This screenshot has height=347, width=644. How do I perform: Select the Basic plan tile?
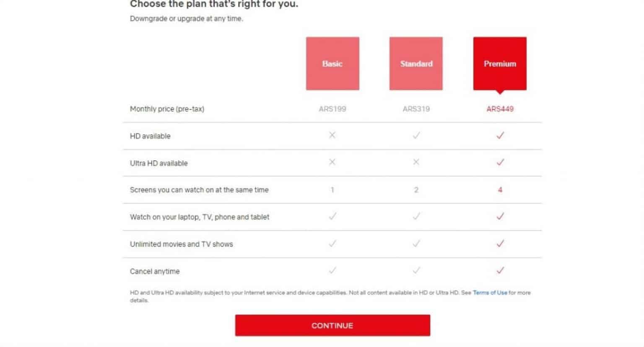332,63
